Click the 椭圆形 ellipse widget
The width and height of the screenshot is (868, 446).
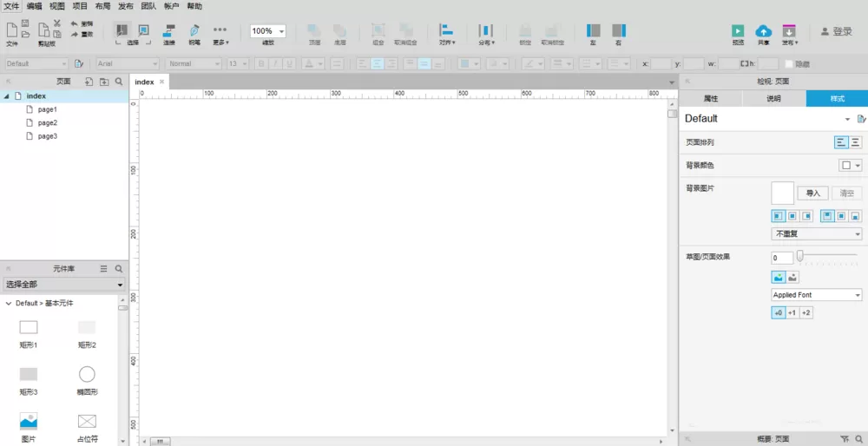87,380
